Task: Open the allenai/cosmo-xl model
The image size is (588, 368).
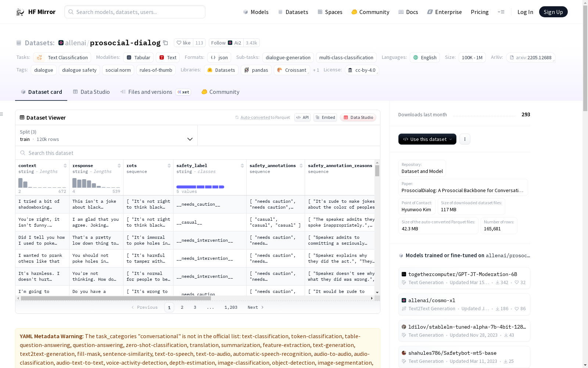Action: pos(464,304)
